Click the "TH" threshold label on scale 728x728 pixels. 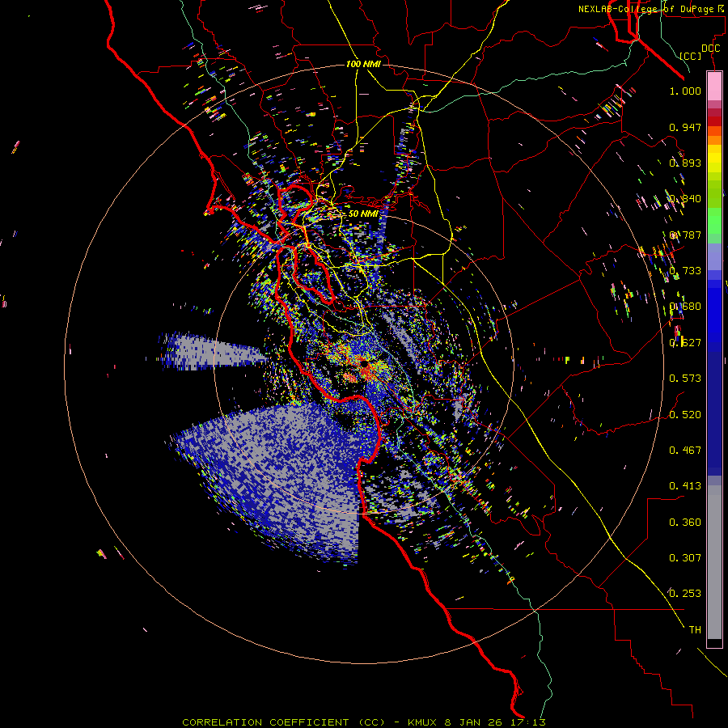[695, 630]
